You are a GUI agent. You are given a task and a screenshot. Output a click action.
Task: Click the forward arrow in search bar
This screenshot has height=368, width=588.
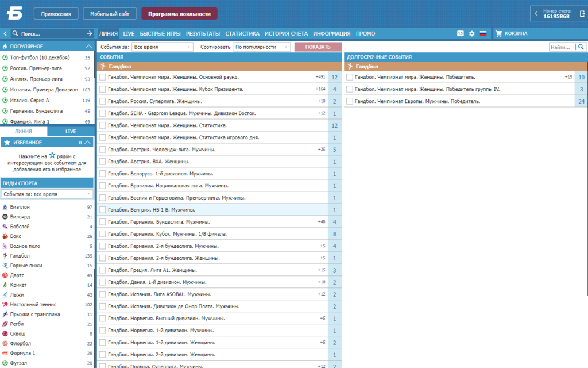(x=89, y=33)
